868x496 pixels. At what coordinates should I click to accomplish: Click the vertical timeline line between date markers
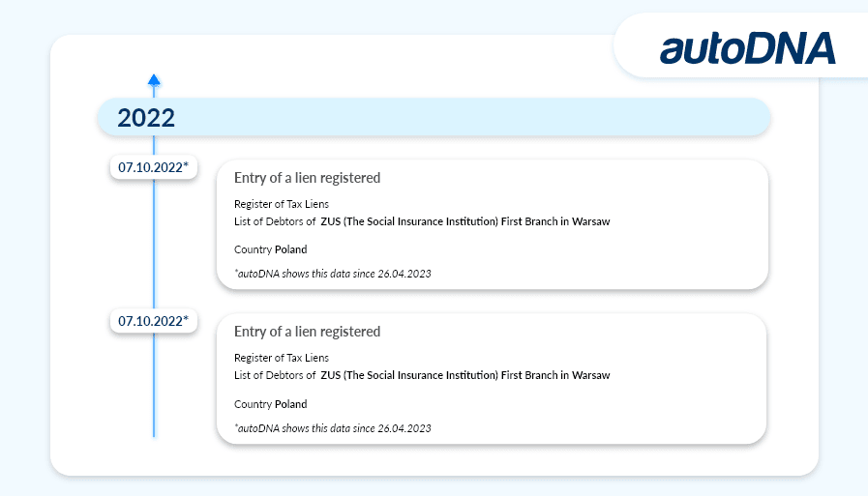[x=154, y=245]
